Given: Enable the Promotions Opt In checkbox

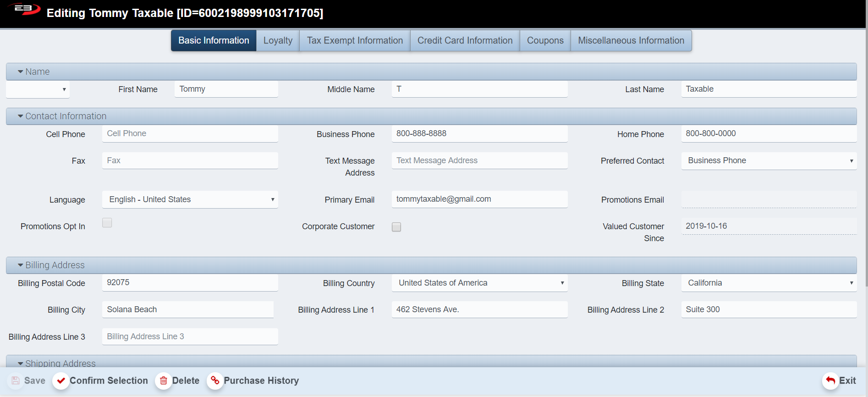Looking at the screenshot, I should (x=107, y=223).
